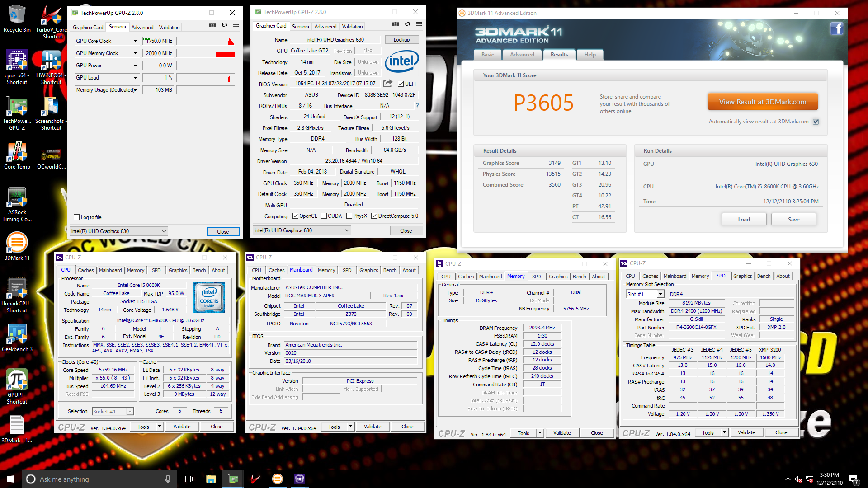Toggle the UEFI checkbox in GPU-Z
The width and height of the screenshot is (868, 488).
[x=401, y=84]
